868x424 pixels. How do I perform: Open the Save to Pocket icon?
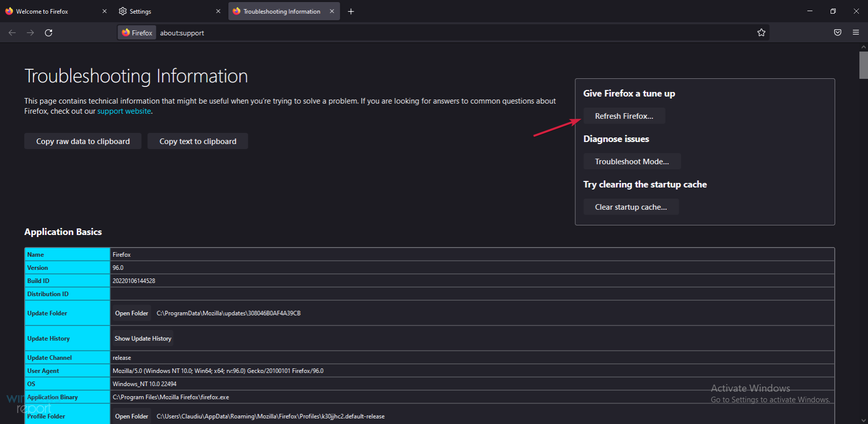pyautogui.click(x=837, y=33)
